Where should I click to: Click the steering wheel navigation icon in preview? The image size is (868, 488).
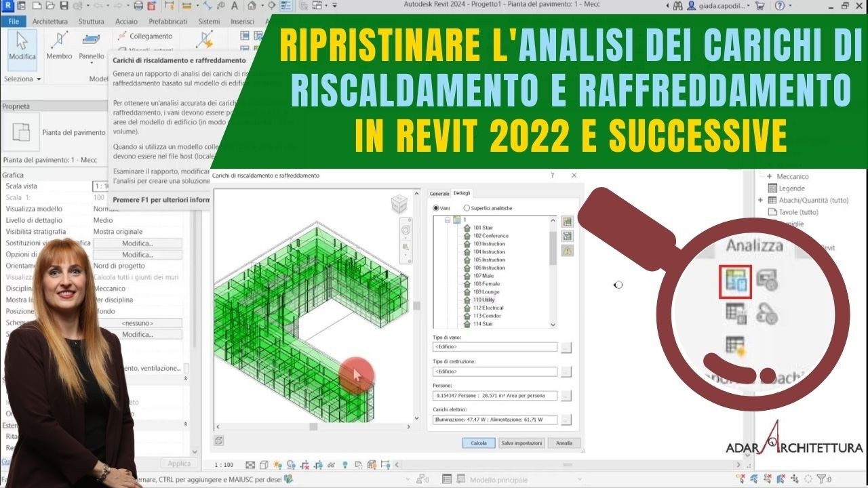(406, 230)
